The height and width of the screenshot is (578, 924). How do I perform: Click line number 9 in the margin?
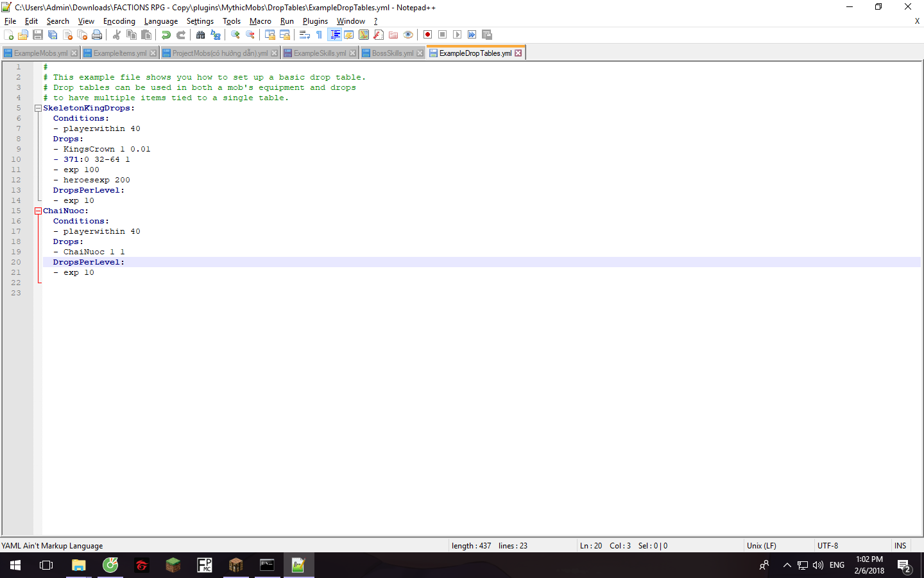[18, 149]
